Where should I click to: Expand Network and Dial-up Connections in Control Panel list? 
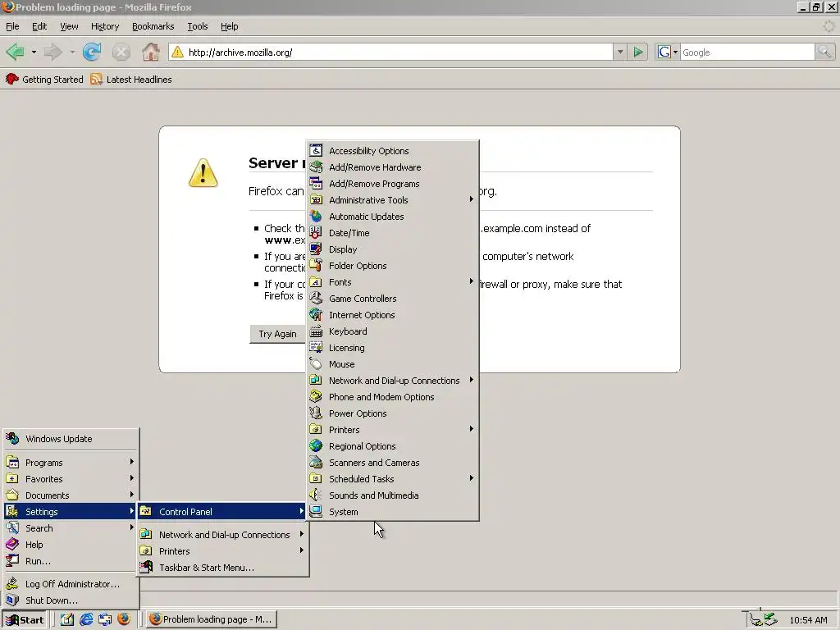point(393,381)
